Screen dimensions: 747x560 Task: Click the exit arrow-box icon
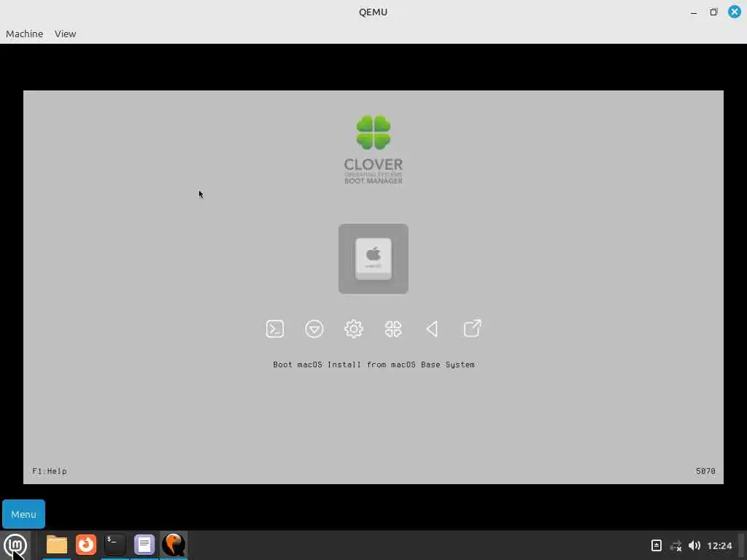(x=472, y=328)
